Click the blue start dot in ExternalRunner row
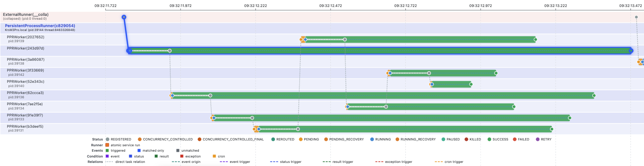Image resolution: width=644 pixels, height=166 pixels. click(124, 17)
